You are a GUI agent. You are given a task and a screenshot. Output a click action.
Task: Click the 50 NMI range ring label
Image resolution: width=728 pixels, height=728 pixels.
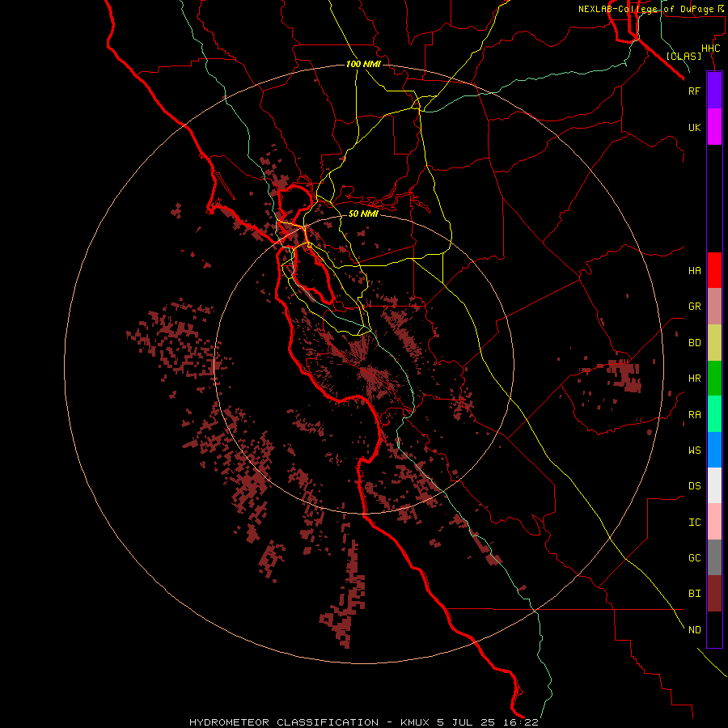(363, 214)
